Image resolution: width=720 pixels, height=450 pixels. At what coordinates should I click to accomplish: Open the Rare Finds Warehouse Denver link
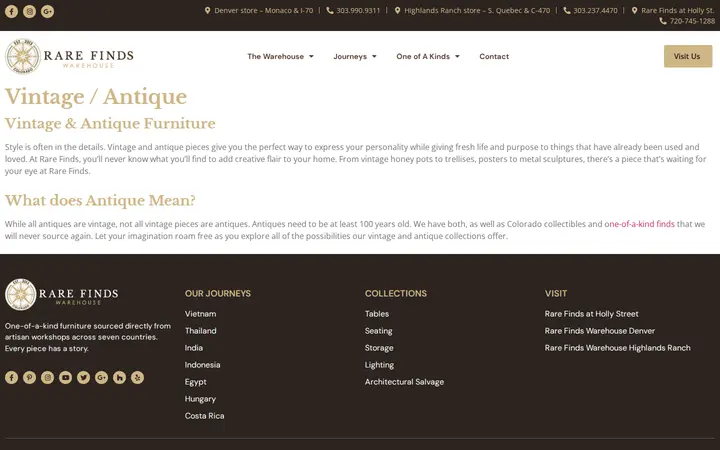pyautogui.click(x=600, y=331)
